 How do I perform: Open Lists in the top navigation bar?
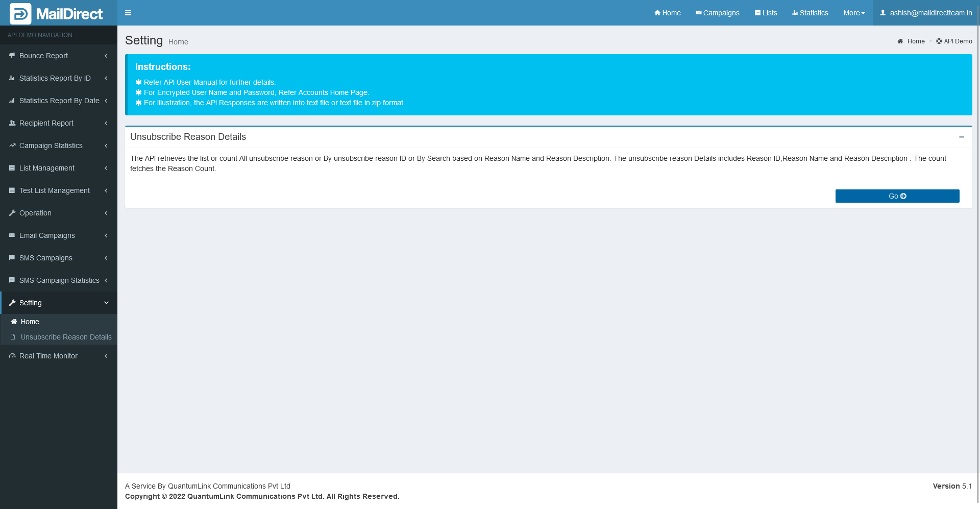tap(766, 13)
